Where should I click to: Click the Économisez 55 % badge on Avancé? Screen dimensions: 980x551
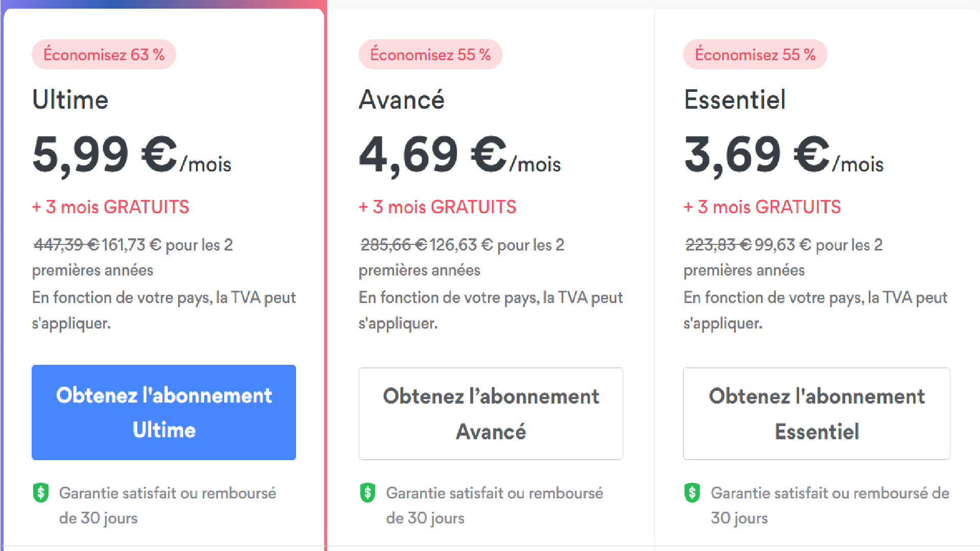point(430,55)
